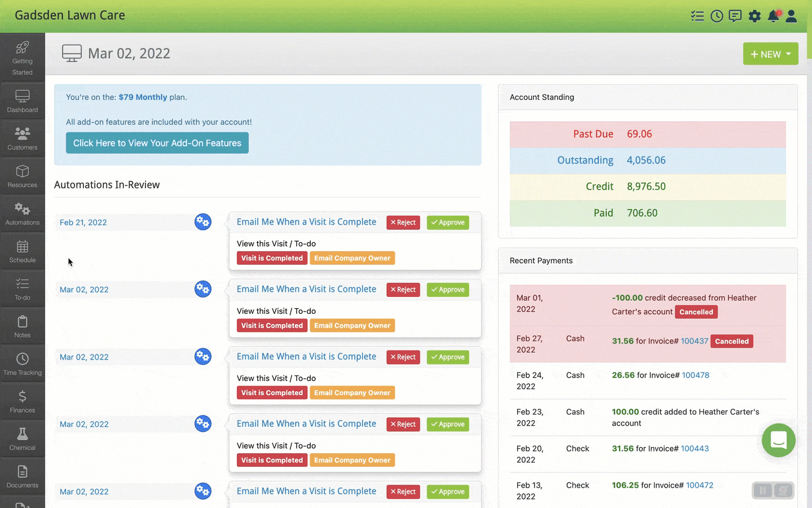
Task: Open the messages speech-bubble icon
Action: [x=735, y=16]
